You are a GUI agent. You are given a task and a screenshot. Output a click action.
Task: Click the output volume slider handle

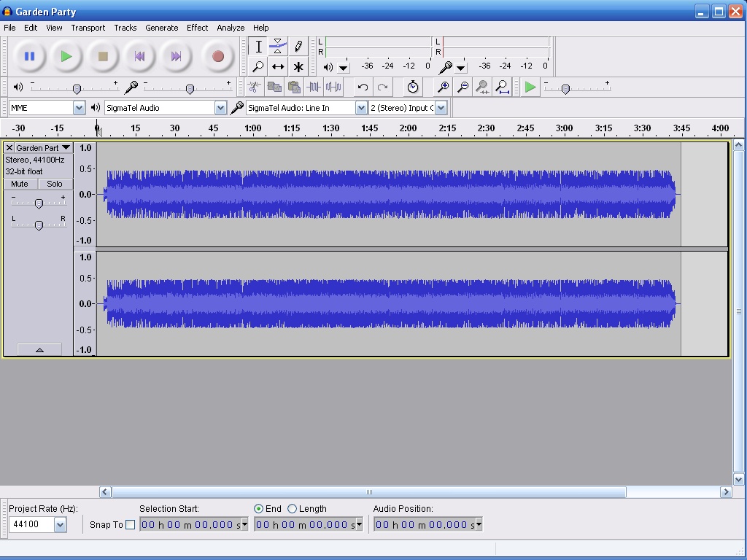tap(77, 88)
